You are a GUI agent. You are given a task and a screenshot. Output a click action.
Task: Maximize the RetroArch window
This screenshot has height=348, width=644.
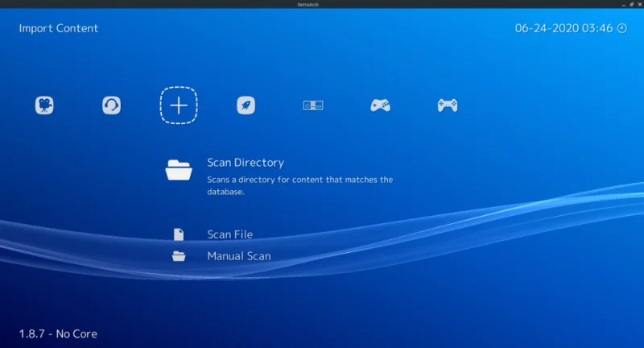click(x=632, y=5)
